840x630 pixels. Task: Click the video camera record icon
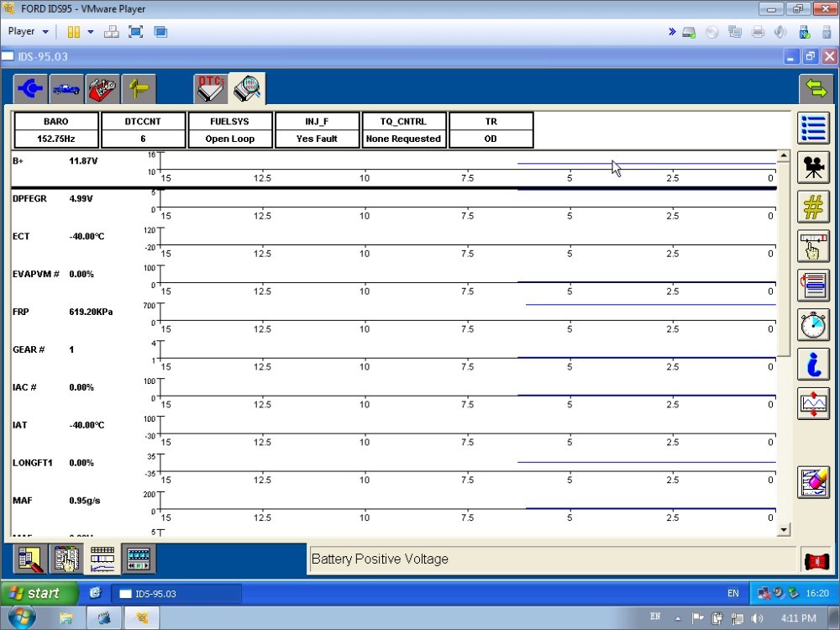pyautogui.click(x=813, y=167)
